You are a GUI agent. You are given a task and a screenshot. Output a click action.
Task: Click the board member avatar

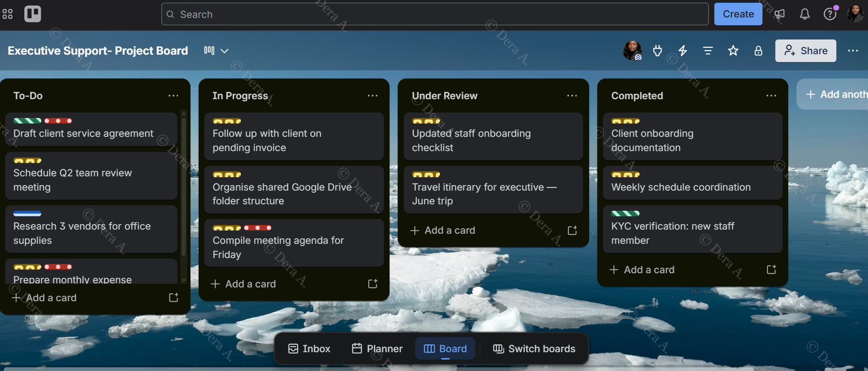[x=632, y=51]
